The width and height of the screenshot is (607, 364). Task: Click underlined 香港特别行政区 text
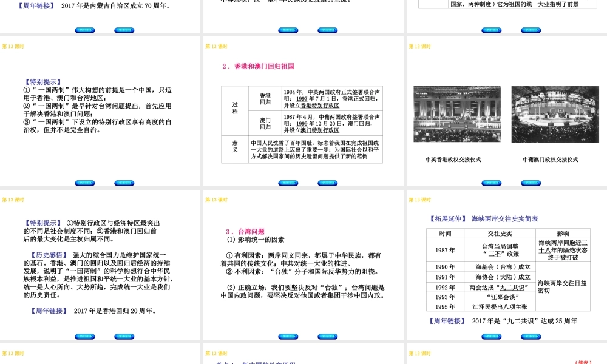[320, 106]
